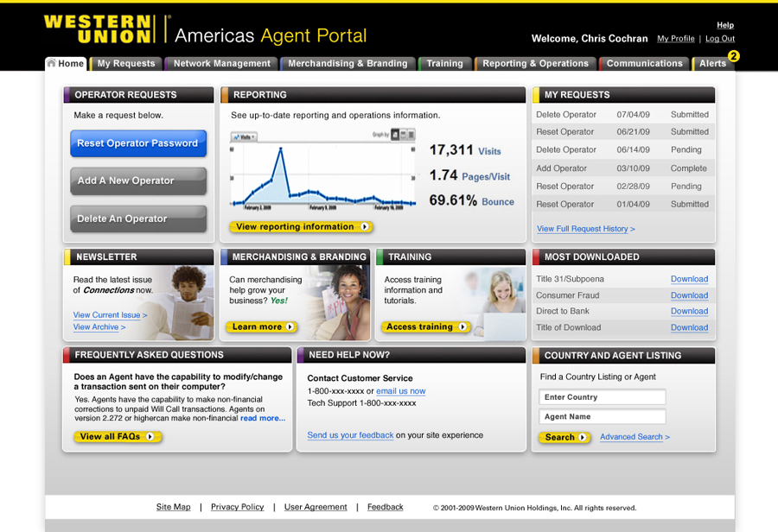778x532 pixels.
Task: Click Reset Operator Password button
Action: pyautogui.click(x=138, y=143)
